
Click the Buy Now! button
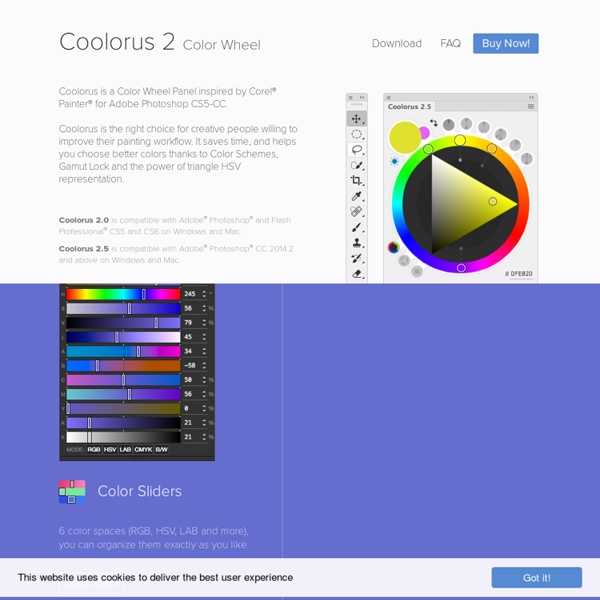point(506,43)
